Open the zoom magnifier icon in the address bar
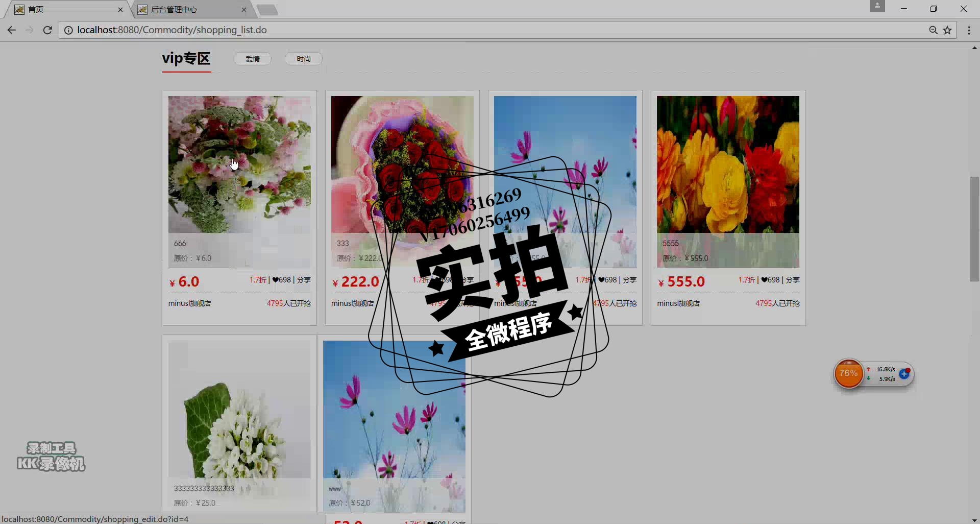The image size is (980, 524). 933,30
